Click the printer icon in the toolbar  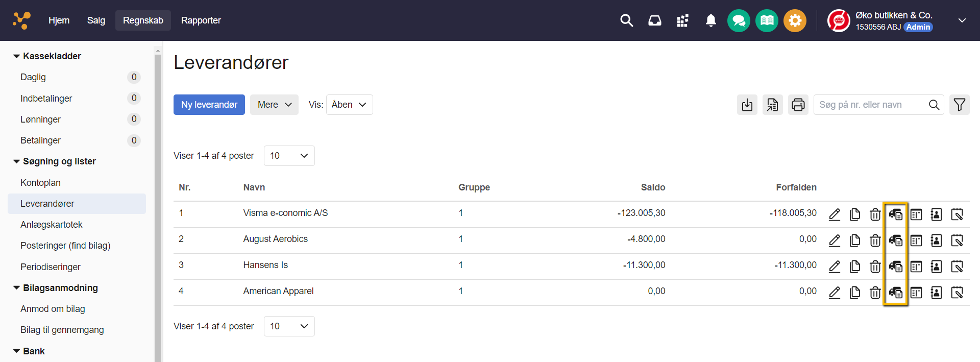(798, 105)
